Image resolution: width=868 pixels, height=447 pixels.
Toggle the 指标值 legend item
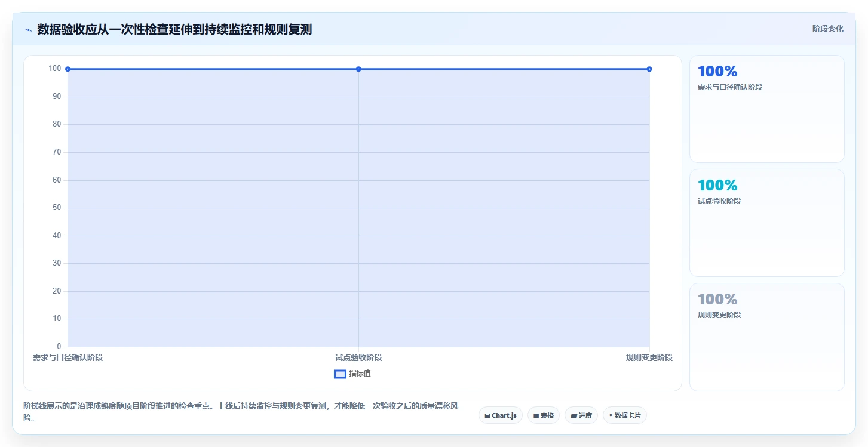coord(352,374)
